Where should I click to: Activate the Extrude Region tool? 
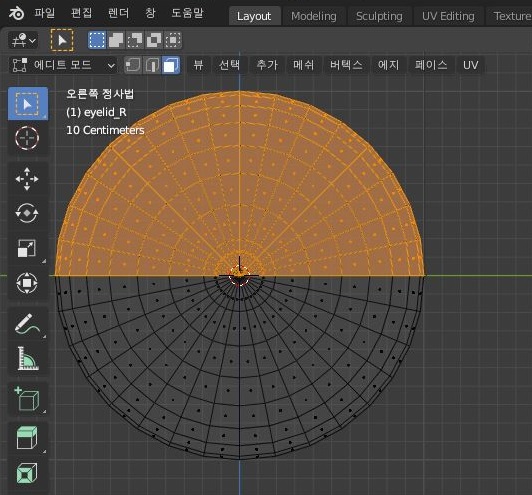click(27, 438)
